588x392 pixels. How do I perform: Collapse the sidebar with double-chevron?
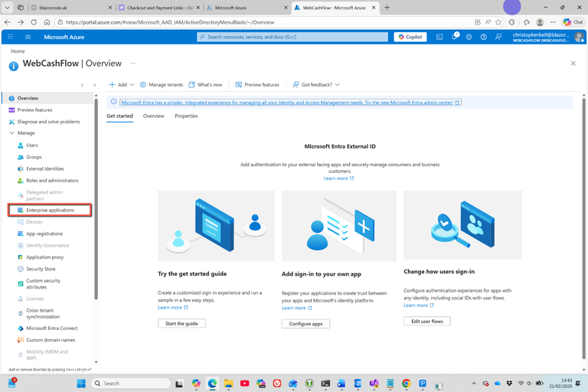(94, 85)
